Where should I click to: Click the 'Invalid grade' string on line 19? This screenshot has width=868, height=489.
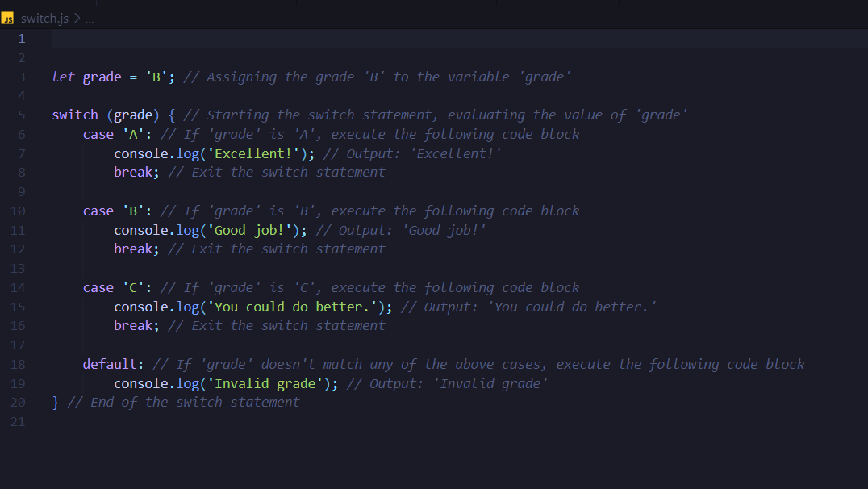[266, 383]
